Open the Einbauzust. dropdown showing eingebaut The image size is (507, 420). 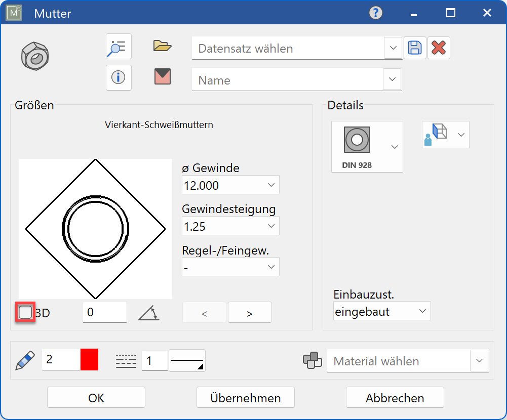(x=422, y=311)
